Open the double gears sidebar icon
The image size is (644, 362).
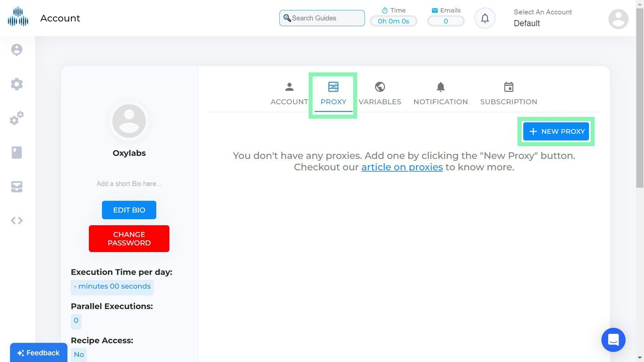click(x=17, y=118)
